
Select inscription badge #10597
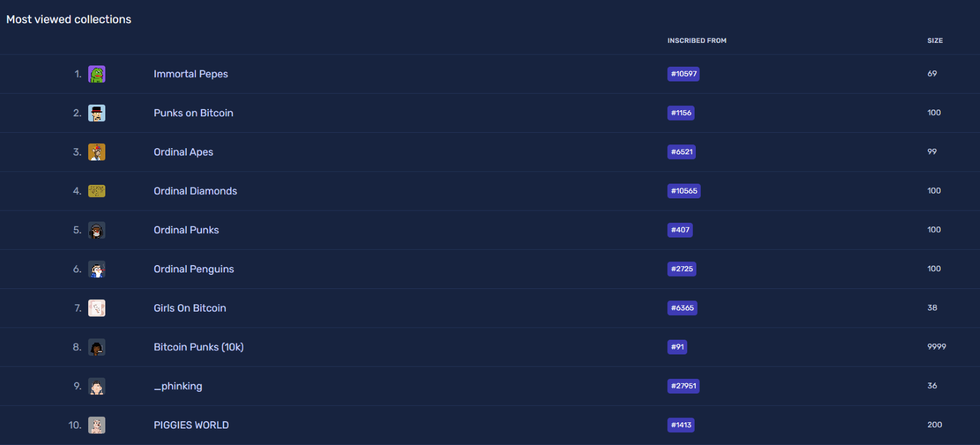(684, 74)
